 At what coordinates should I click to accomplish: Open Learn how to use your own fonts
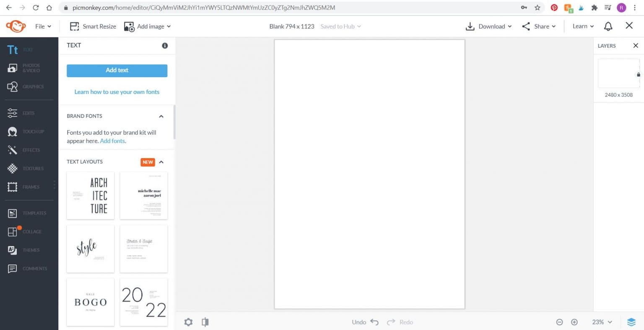point(117,92)
